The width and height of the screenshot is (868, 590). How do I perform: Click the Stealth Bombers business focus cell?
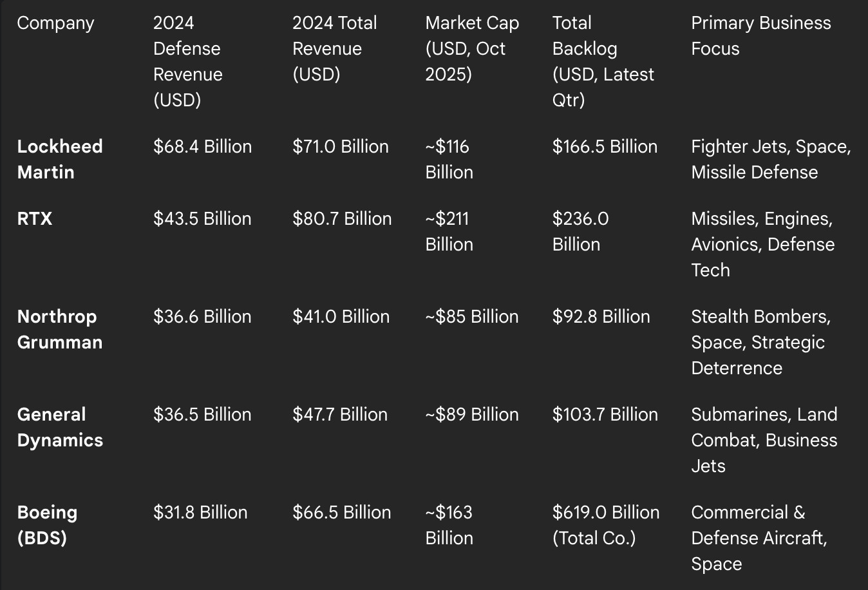pyautogui.click(x=760, y=342)
